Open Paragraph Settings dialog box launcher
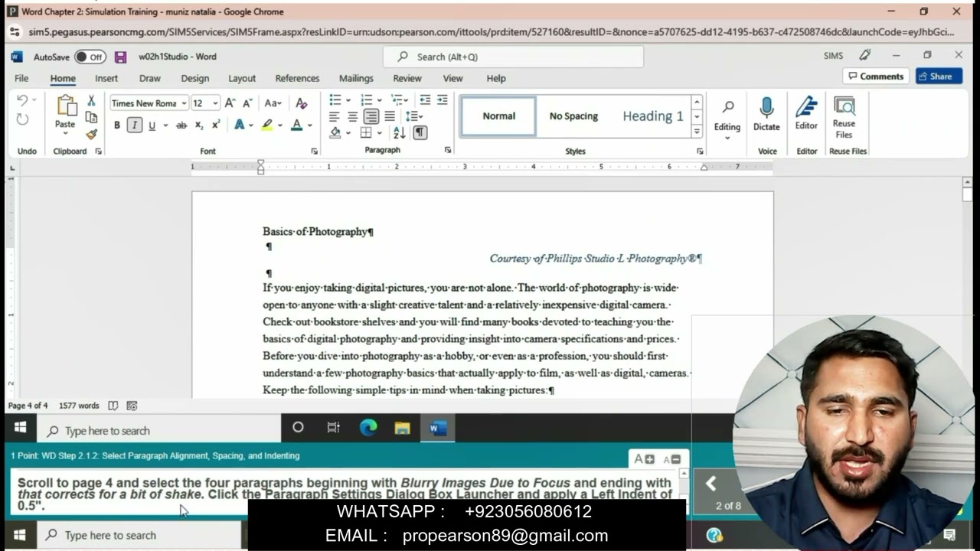Screen dimensions: 980x551 point(448,151)
